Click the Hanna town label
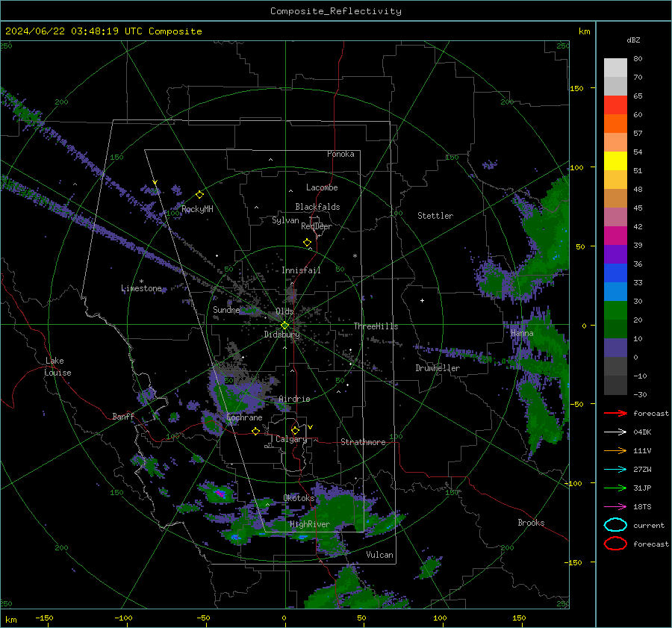This screenshot has height=628, width=672. (x=522, y=333)
